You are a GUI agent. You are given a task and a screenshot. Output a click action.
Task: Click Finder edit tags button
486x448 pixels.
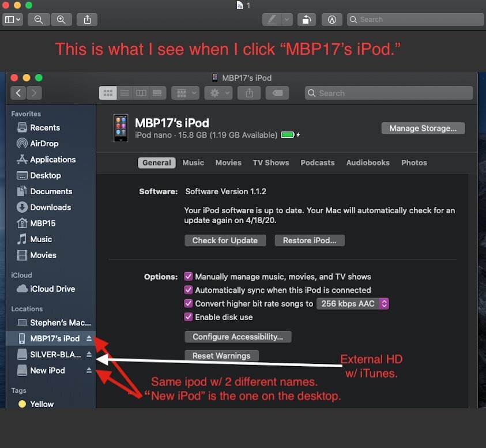tap(277, 93)
